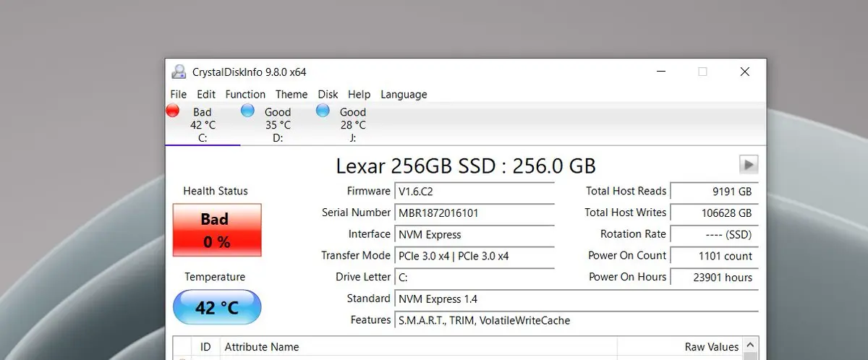Open the Theme menu
The width and height of the screenshot is (868, 360).
click(292, 95)
